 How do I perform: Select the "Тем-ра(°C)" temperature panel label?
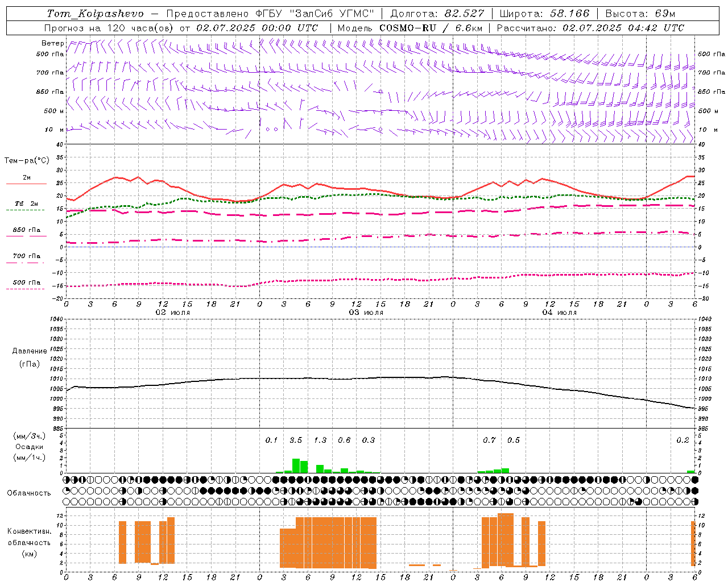[27, 161]
